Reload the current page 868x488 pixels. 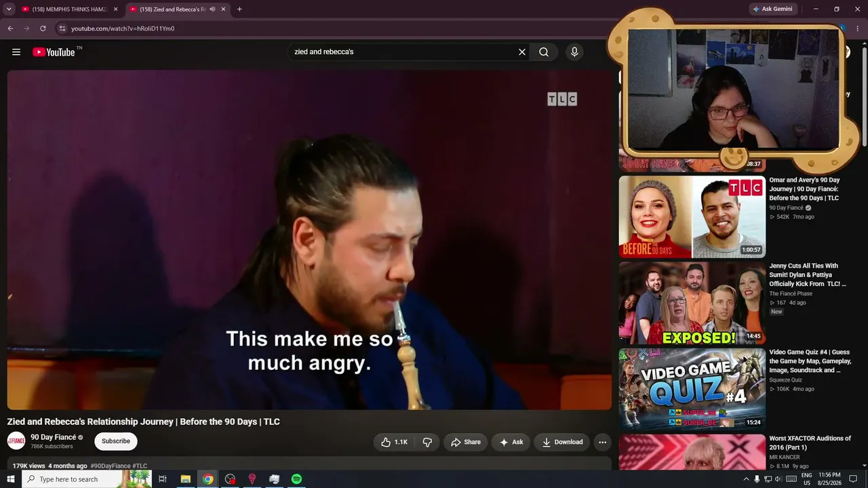point(43,28)
